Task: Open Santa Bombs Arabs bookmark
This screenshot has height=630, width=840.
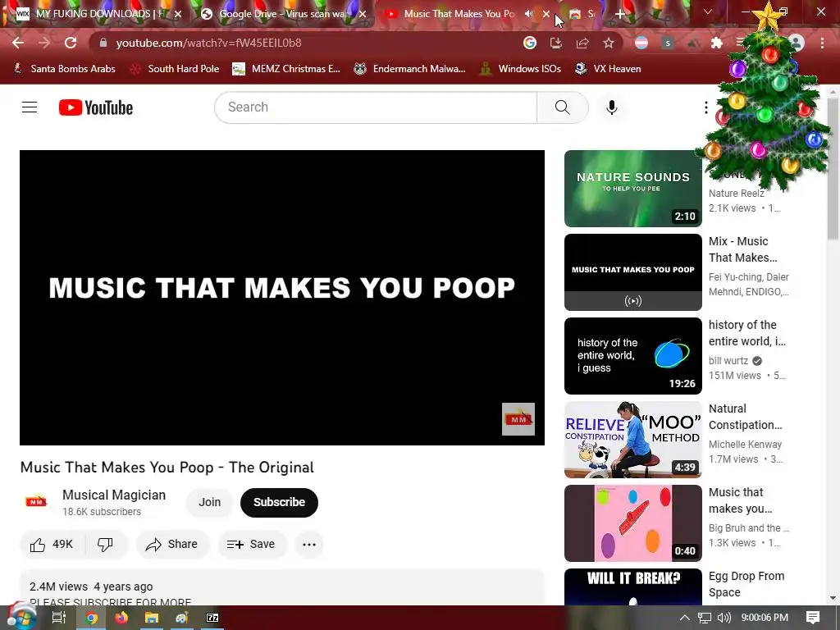Action: [x=64, y=69]
